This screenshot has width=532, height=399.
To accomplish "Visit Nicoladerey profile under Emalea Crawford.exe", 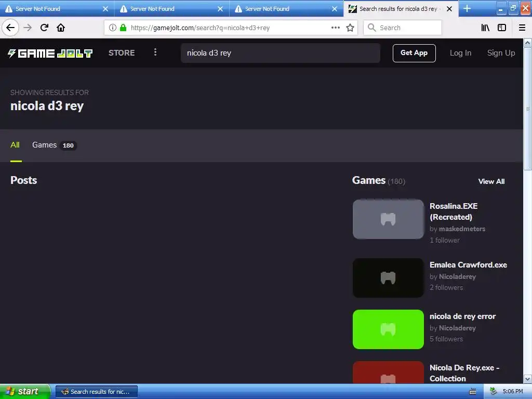I will click(x=457, y=277).
